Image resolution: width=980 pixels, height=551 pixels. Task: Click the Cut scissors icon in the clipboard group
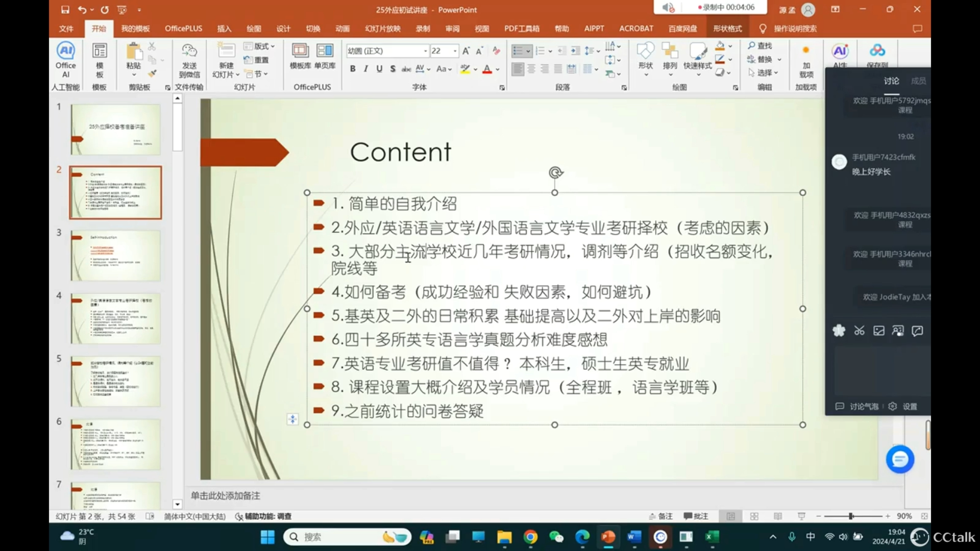click(152, 46)
